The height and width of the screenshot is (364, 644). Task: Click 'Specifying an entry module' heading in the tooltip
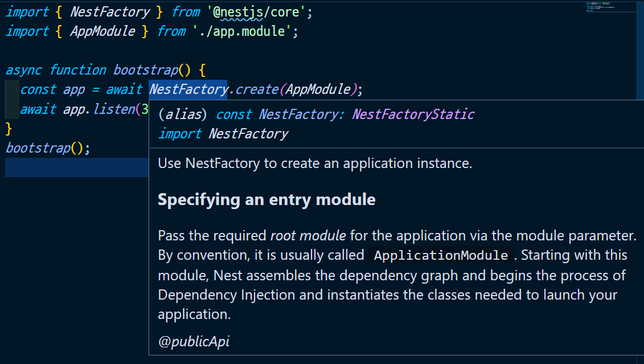tap(266, 200)
